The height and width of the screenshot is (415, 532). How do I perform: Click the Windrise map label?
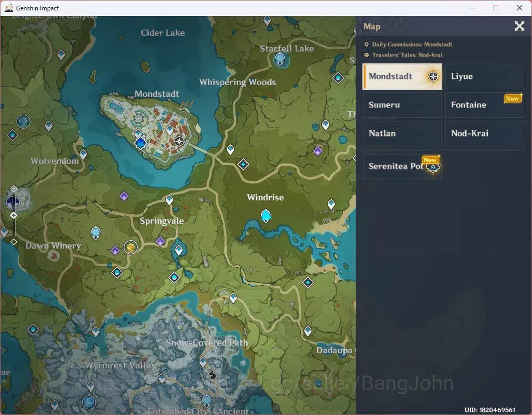click(x=265, y=198)
